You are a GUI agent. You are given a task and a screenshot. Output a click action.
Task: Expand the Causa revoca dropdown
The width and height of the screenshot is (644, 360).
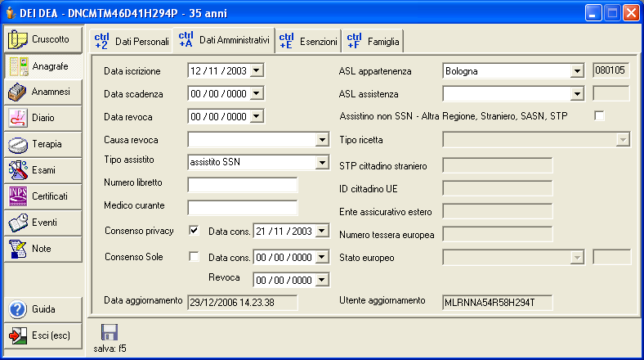click(321, 140)
